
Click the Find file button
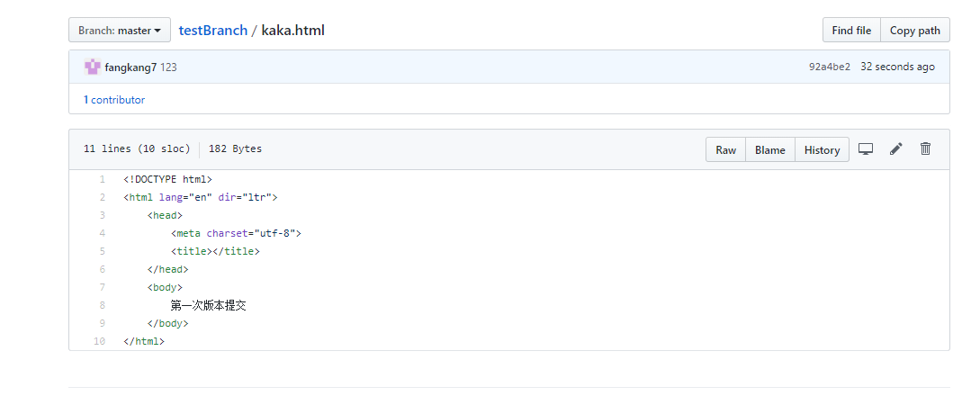point(851,30)
